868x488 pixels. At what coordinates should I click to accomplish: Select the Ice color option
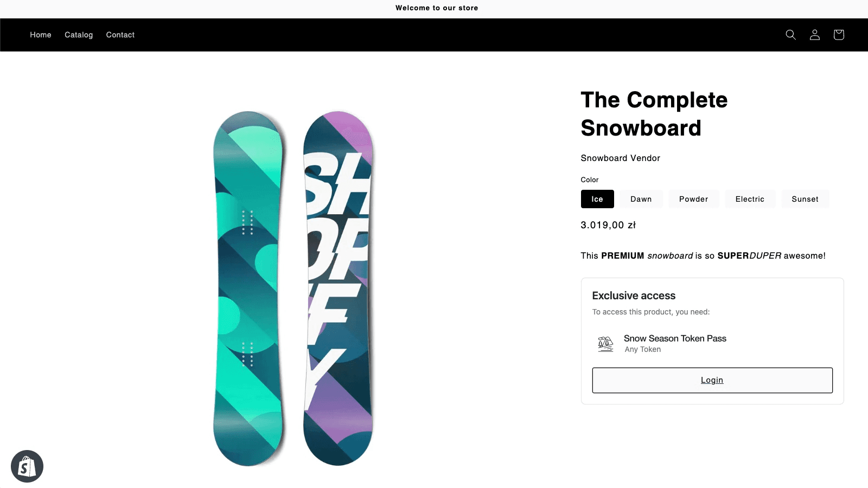click(597, 199)
